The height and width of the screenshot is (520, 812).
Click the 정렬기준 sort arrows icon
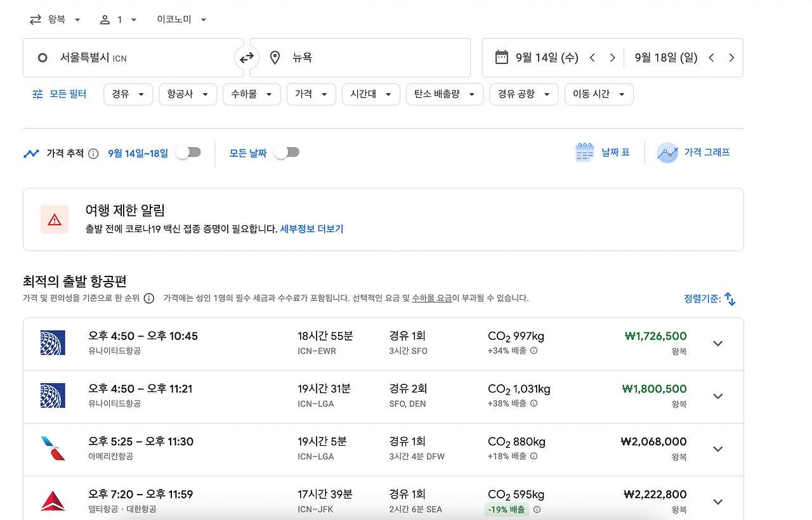[x=730, y=299]
